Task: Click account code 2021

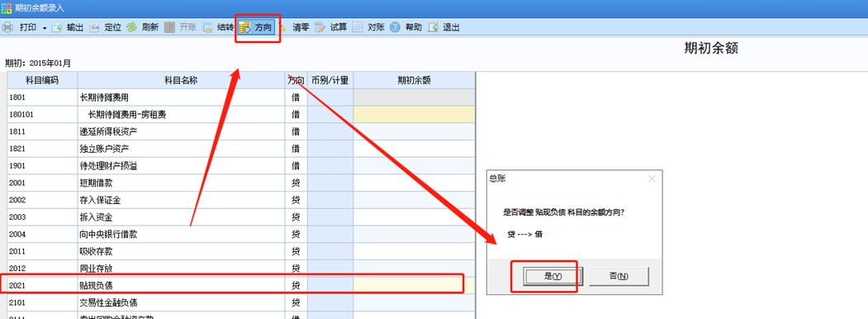Action: pyautogui.click(x=17, y=285)
